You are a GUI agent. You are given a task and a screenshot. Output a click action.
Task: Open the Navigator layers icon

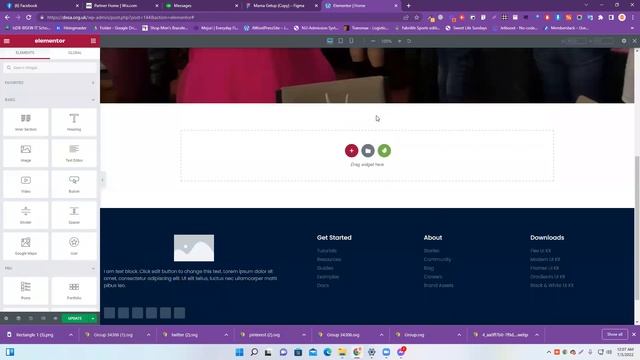(18, 318)
